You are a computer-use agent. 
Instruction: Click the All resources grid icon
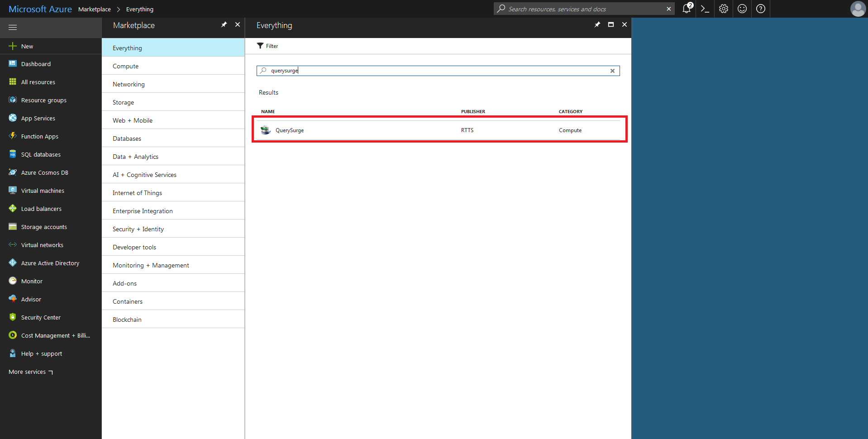point(13,82)
